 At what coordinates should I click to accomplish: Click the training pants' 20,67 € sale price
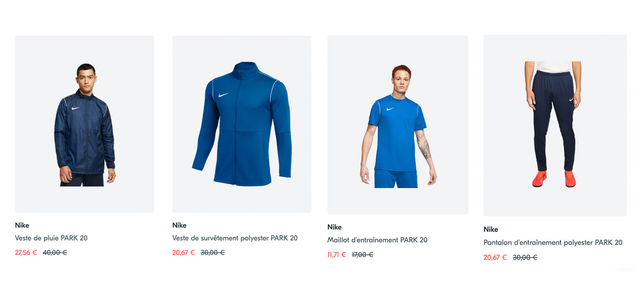coord(495,258)
